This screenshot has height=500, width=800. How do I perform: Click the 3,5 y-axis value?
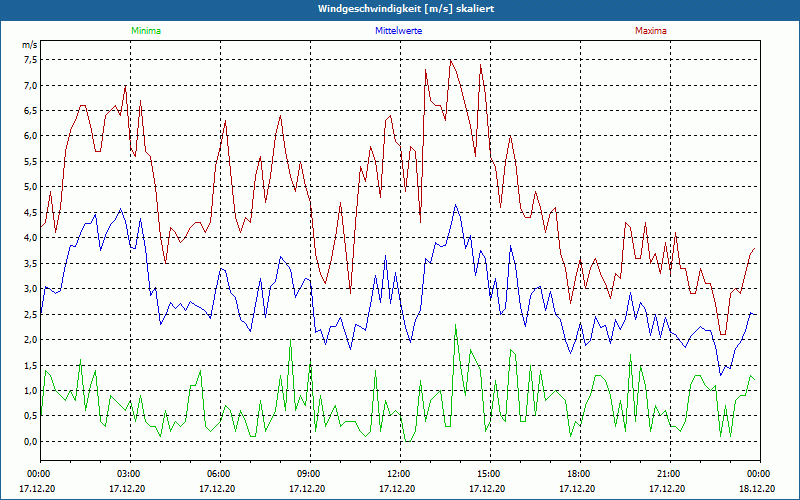pos(31,263)
